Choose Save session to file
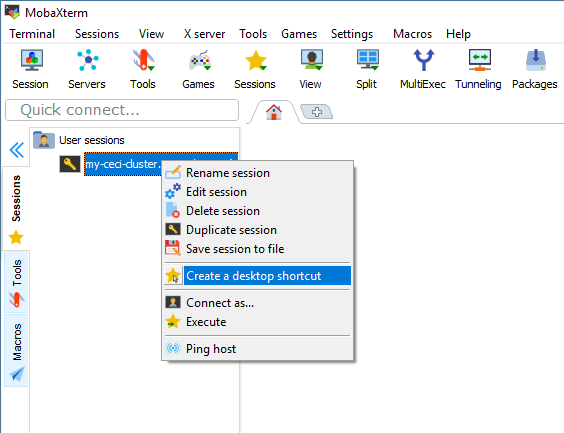Screen dimensions: 564x433 (258, 249)
